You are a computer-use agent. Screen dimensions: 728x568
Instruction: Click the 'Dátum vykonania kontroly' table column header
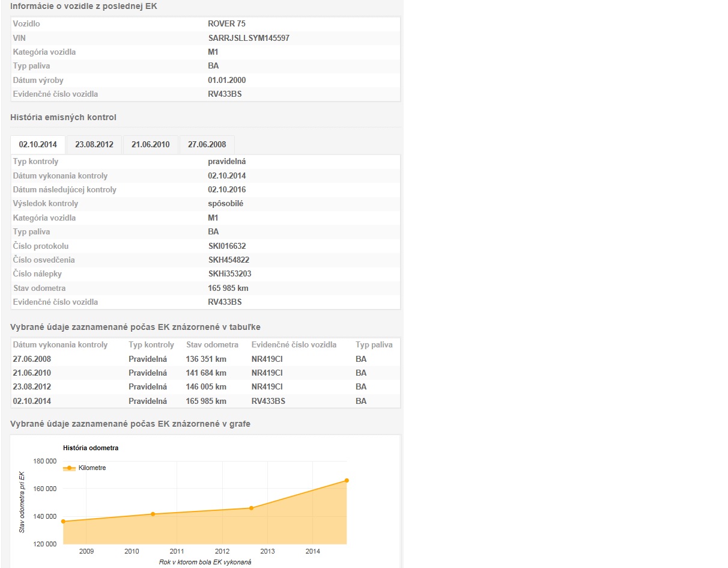coord(60,345)
